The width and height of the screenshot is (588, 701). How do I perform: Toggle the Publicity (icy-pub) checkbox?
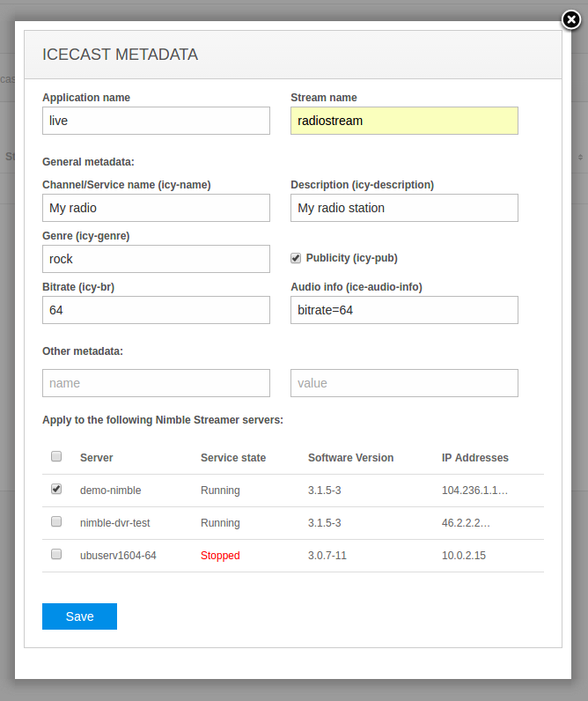296,258
